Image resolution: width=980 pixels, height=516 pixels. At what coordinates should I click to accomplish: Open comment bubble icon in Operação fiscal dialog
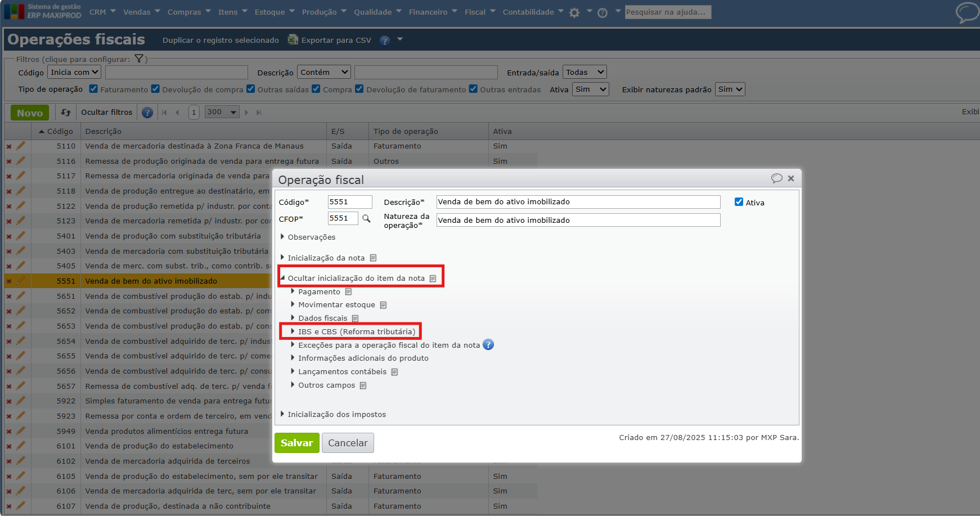(777, 178)
